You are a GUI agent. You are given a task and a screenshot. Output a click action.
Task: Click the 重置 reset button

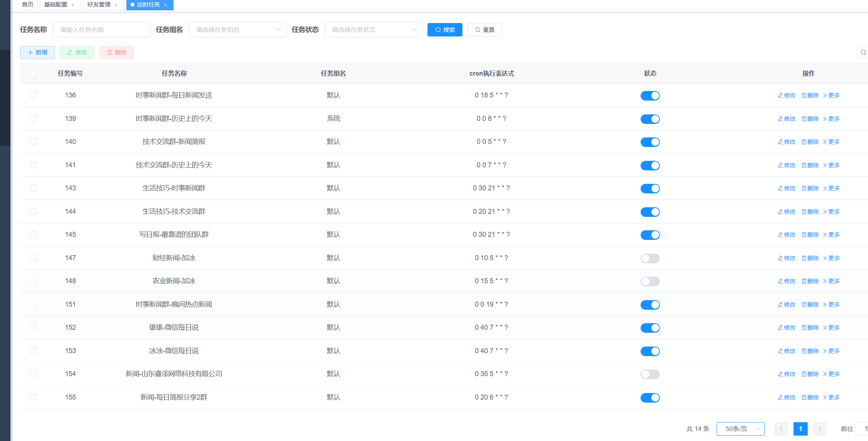[484, 30]
